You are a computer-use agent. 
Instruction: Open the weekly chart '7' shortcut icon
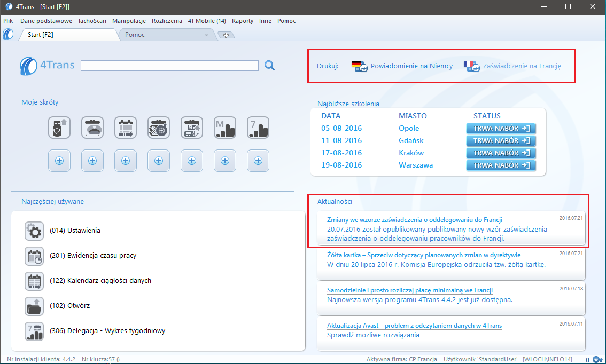[258, 128]
